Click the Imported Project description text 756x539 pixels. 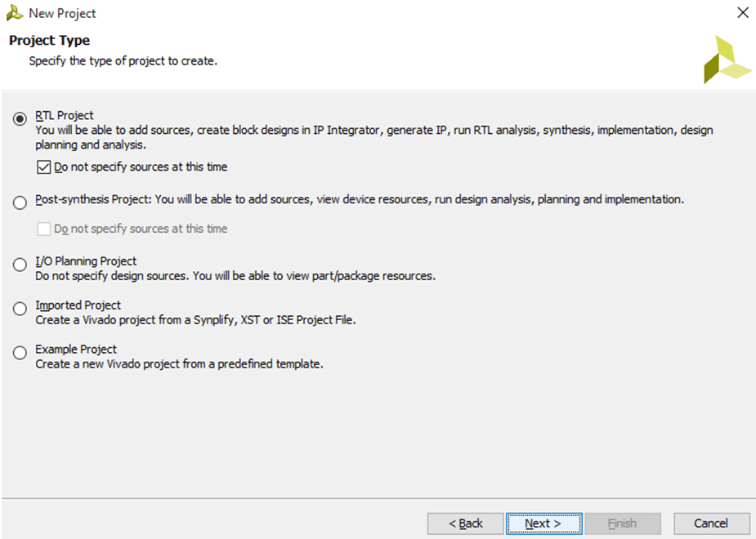click(195, 320)
